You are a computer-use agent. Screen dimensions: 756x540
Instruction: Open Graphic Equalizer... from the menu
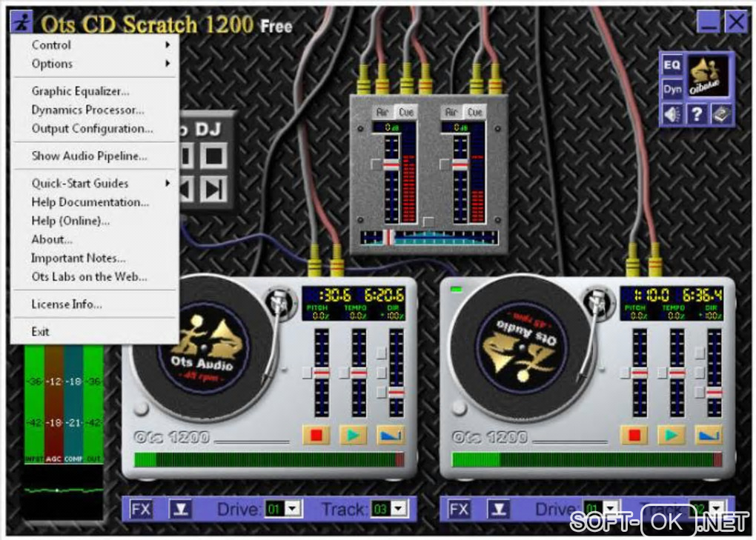click(95, 91)
